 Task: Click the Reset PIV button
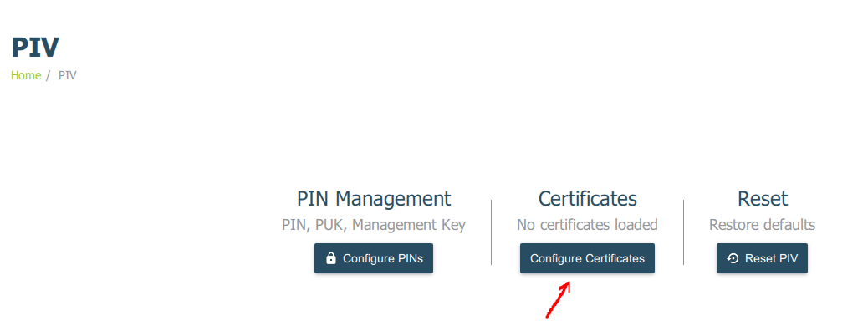[x=763, y=258]
